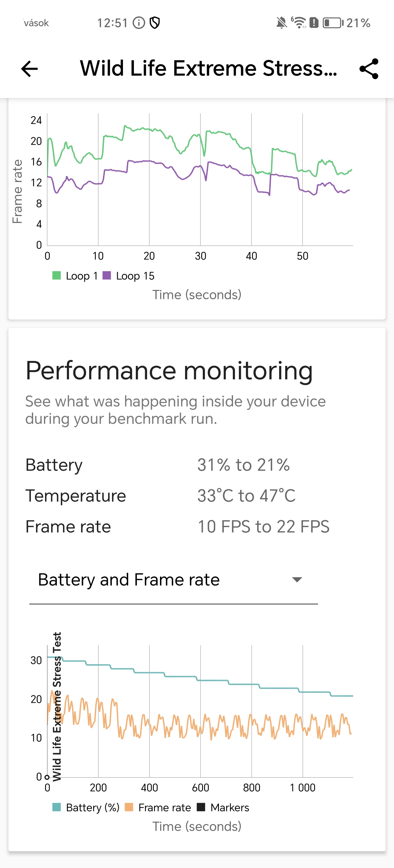This screenshot has width=394, height=868.
Task: Toggle Loop 15 series in legend
Action: pyautogui.click(x=128, y=276)
